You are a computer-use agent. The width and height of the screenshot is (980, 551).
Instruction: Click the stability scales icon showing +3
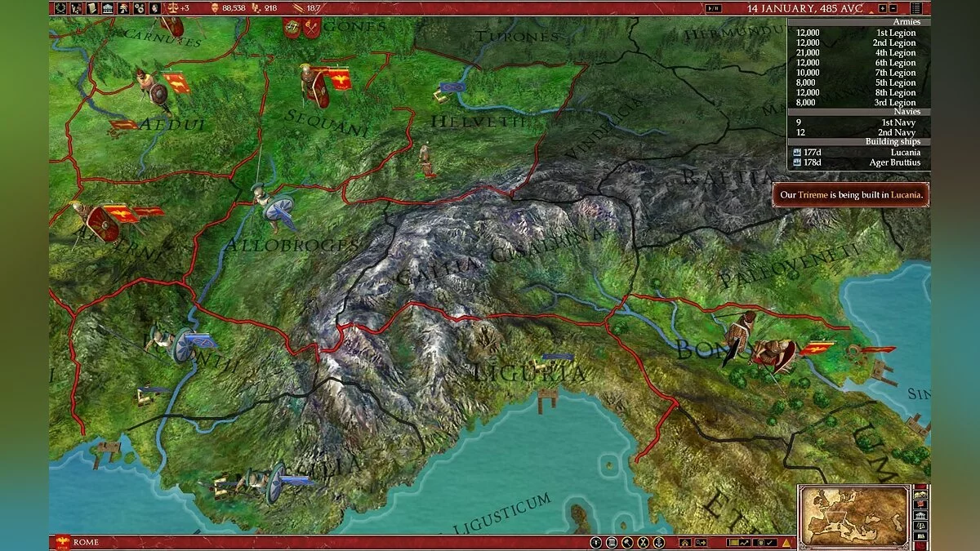pos(172,8)
